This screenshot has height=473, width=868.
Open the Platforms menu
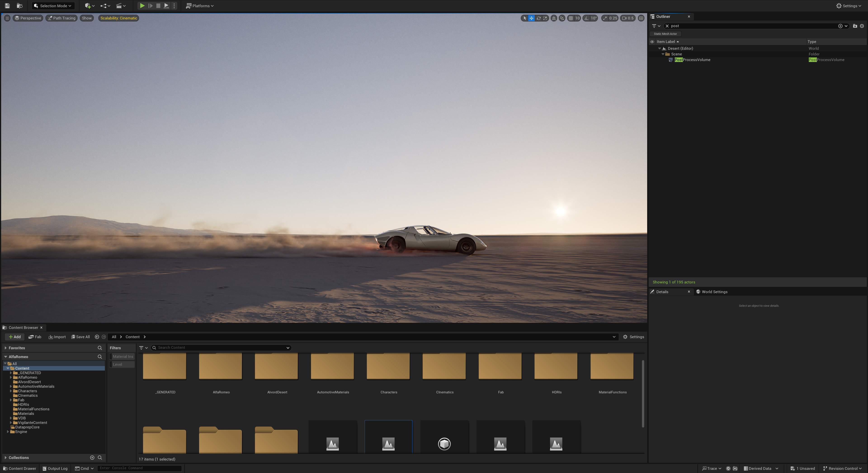(200, 6)
